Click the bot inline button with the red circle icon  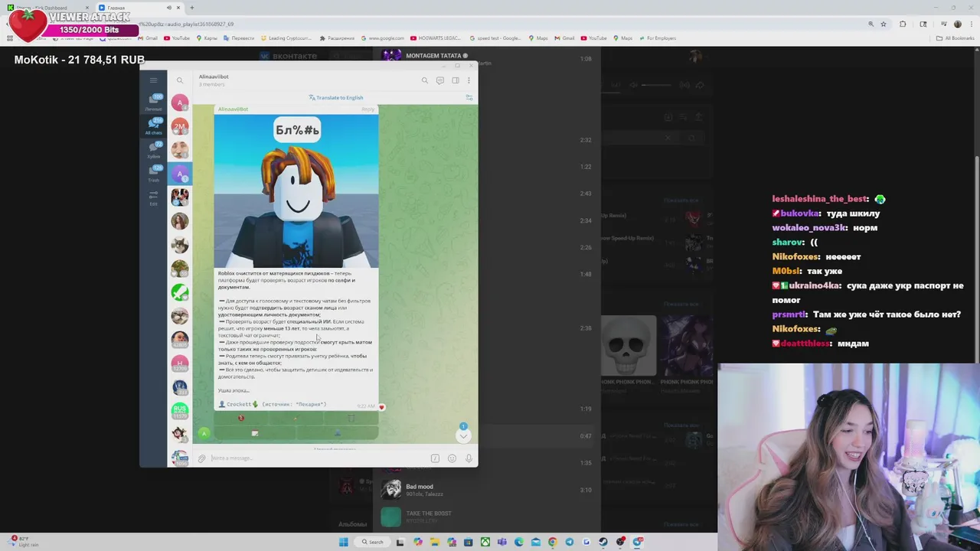point(241,419)
